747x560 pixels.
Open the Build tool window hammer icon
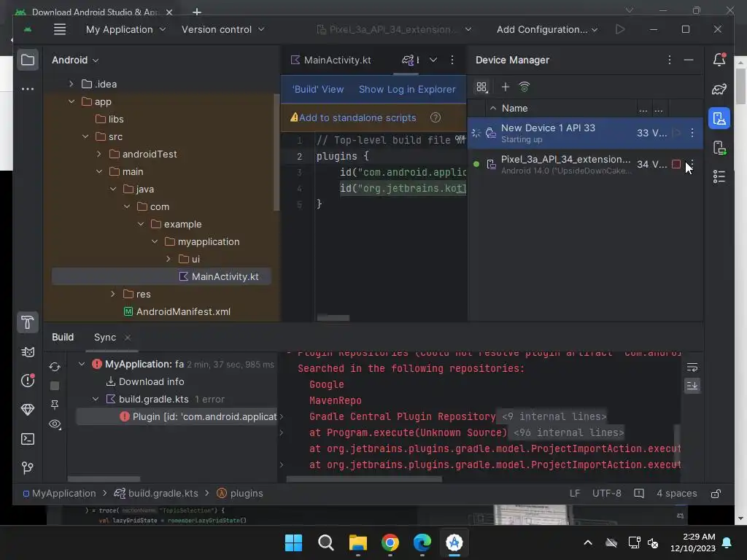[x=28, y=323]
